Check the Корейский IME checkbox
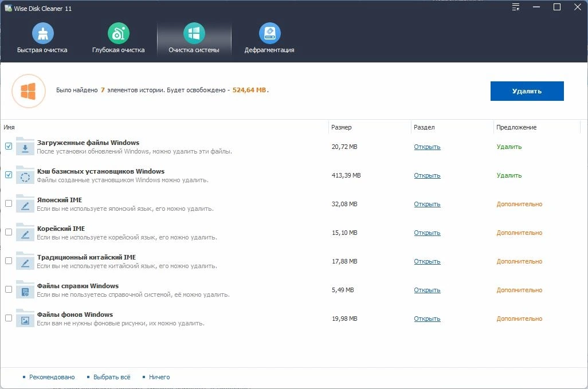This screenshot has height=389, width=588. (x=9, y=232)
